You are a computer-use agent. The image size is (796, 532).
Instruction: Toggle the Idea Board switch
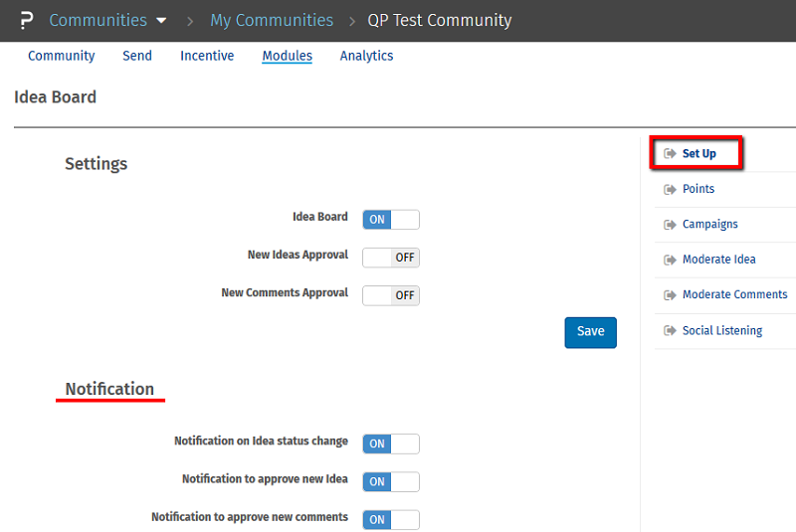pyautogui.click(x=391, y=220)
